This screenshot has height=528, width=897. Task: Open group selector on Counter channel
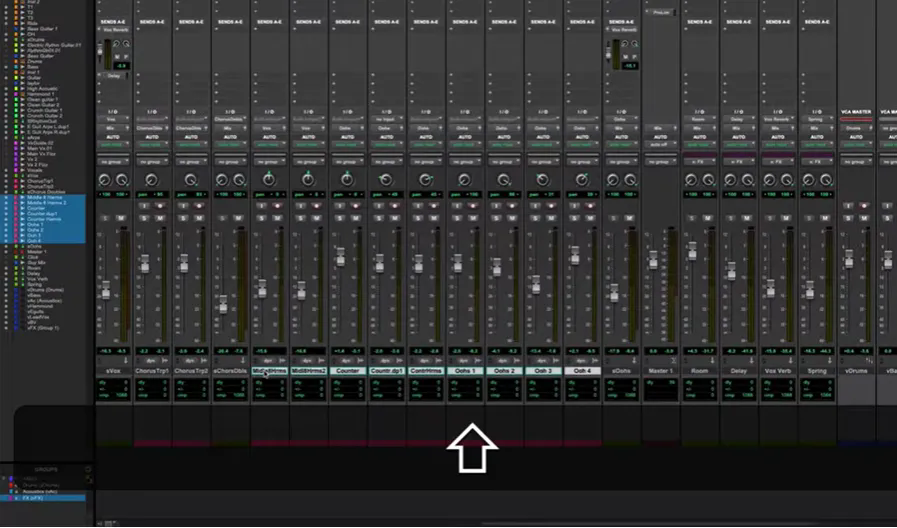(x=348, y=162)
